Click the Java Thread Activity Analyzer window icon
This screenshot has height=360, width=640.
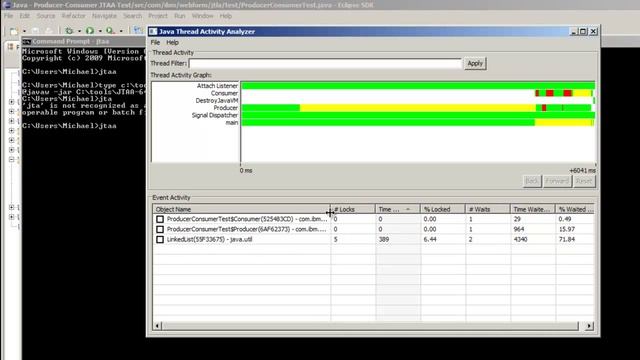[153, 31]
